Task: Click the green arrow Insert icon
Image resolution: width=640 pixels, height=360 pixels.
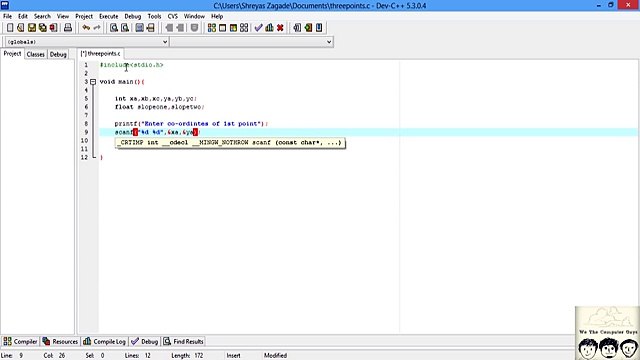Action: click(308, 28)
